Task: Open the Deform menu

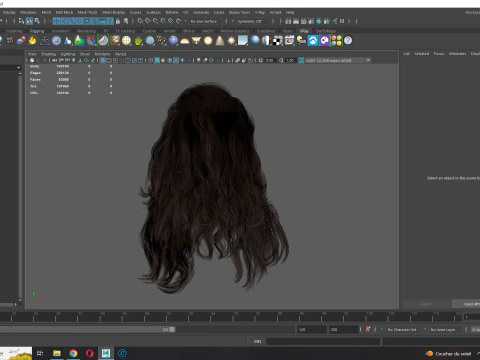Action: [172, 12]
